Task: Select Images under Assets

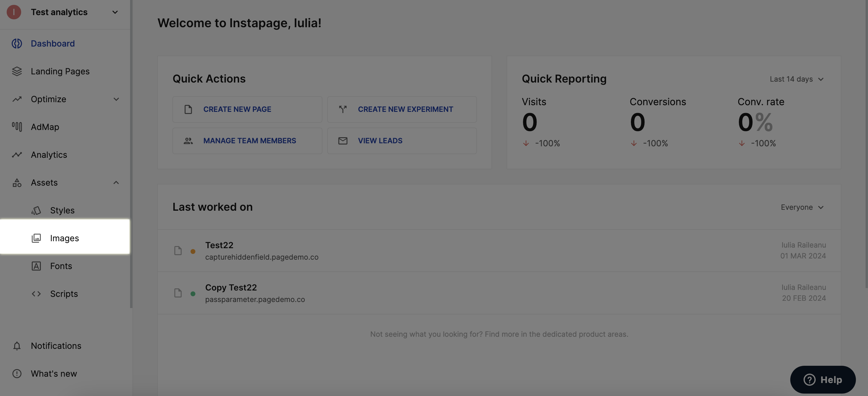Action: pos(65,236)
